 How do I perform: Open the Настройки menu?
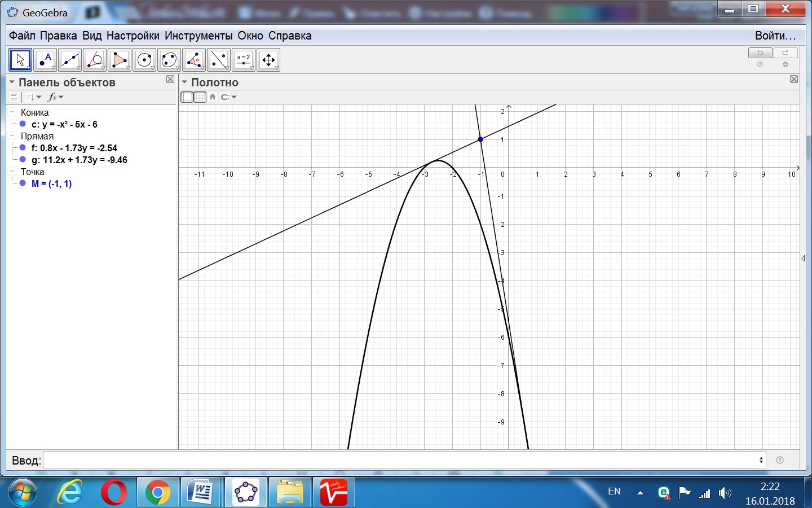click(133, 36)
